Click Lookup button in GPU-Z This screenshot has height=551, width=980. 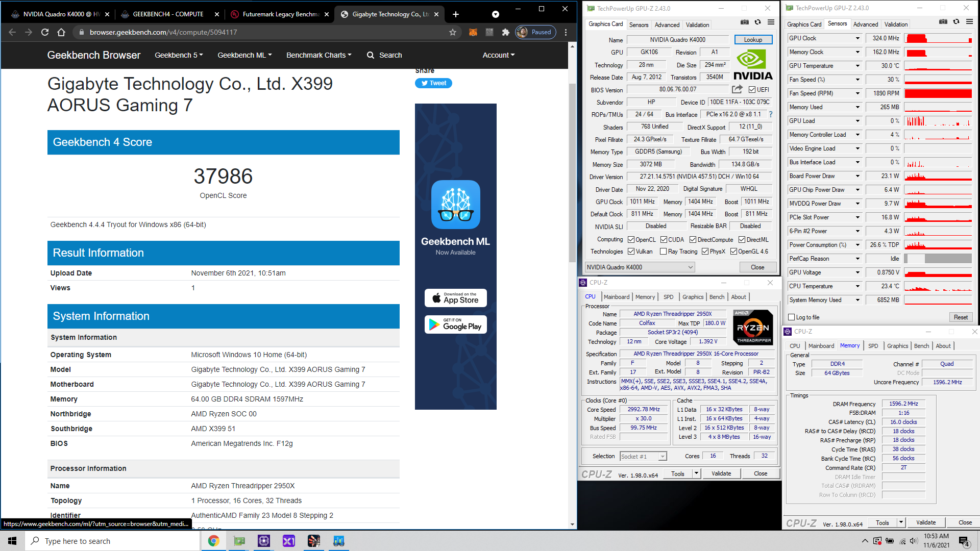[x=753, y=40]
